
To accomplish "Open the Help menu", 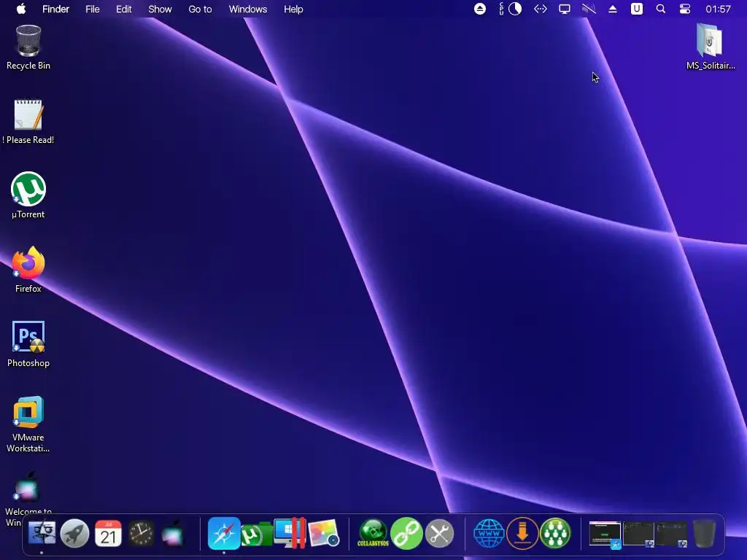I will coord(293,9).
